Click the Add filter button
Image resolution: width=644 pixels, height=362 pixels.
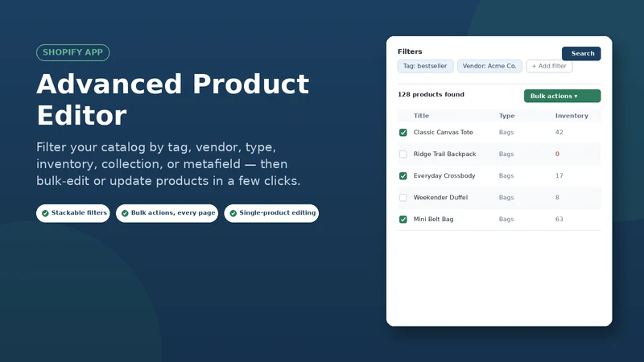pos(549,66)
